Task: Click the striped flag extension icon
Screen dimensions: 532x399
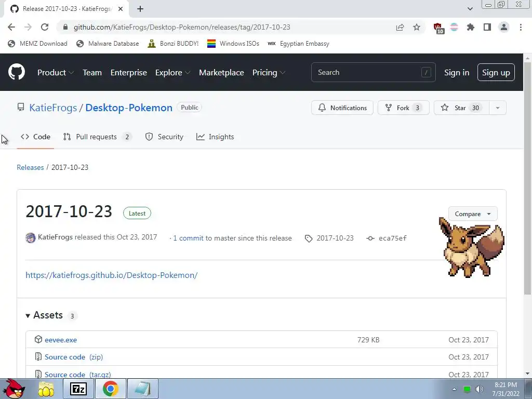Action: click(x=454, y=27)
